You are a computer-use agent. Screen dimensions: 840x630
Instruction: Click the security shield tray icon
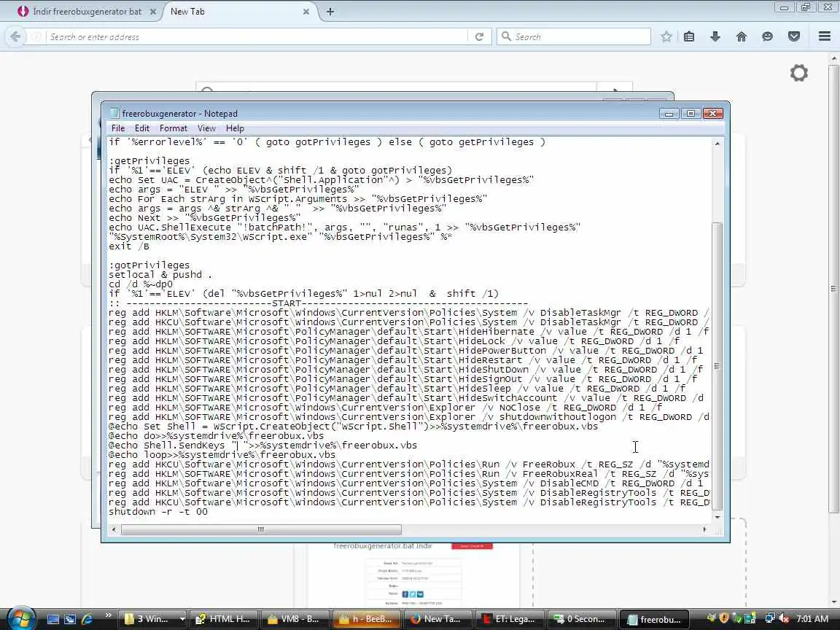(x=724, y=619)
